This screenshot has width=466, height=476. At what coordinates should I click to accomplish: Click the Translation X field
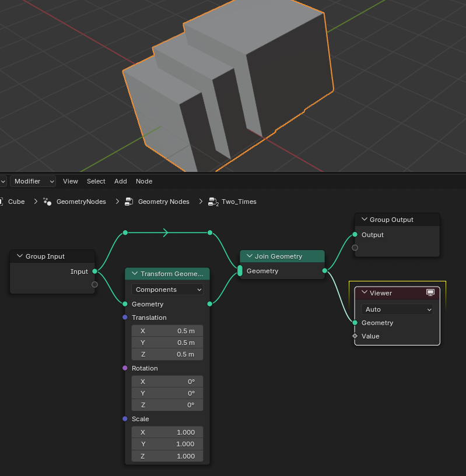pyautogui.click(x=167, y=331)
